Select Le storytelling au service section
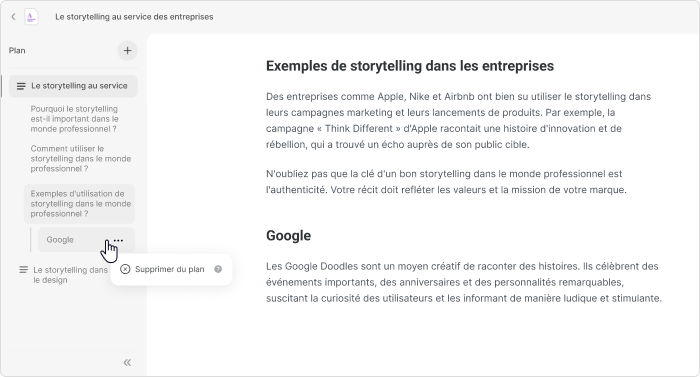The image size is (700, 377). (73, 86)
